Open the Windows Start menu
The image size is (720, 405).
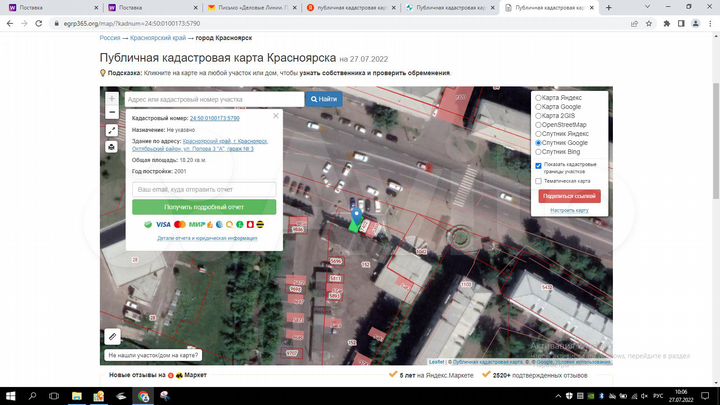pyautogui.click(x=10, y=396)
